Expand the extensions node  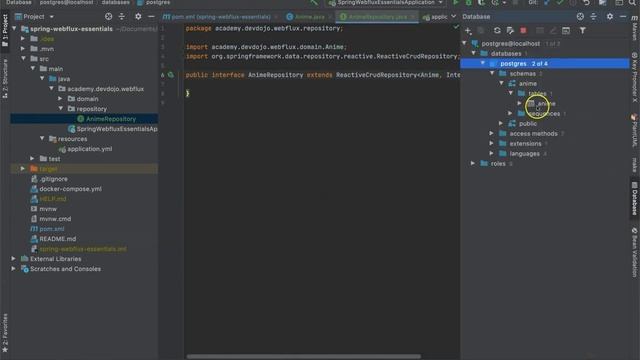pyautogui.click(x=492, y=143)
